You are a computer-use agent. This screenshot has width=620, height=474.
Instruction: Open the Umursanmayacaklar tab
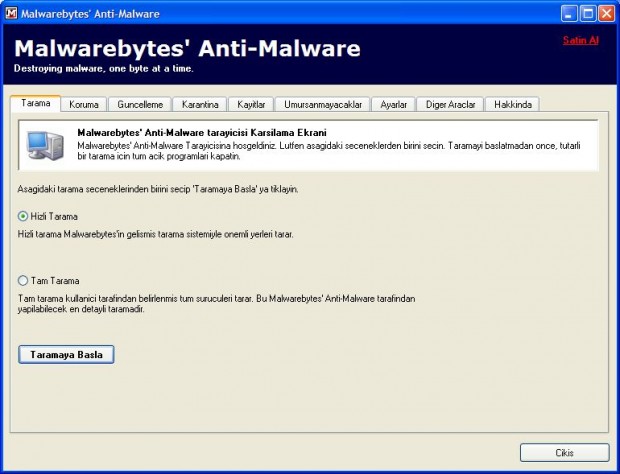(x=323, y=104)
